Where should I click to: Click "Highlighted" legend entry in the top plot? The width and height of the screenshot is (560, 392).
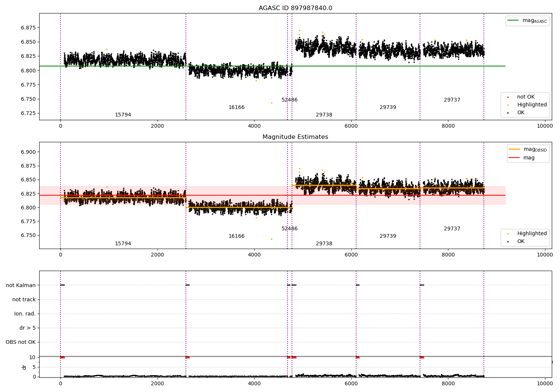[x=532, y=105]
